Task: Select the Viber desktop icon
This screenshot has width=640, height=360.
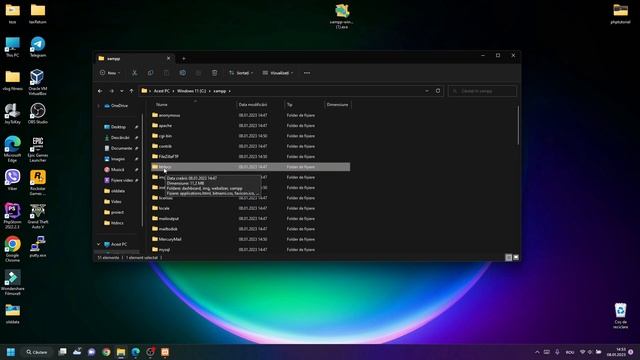Action: (13, 180)
